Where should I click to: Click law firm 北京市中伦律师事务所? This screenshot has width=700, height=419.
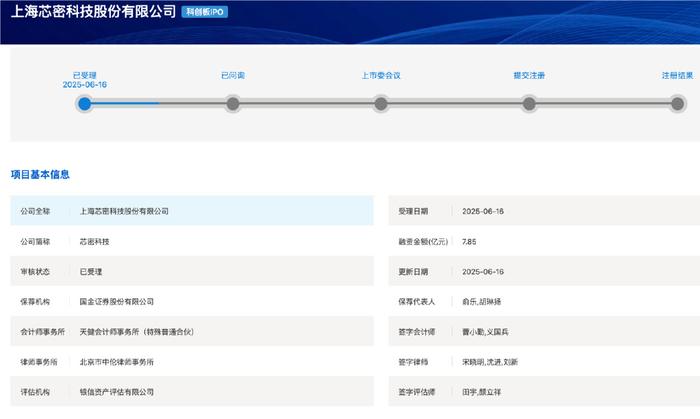(117, 362)
